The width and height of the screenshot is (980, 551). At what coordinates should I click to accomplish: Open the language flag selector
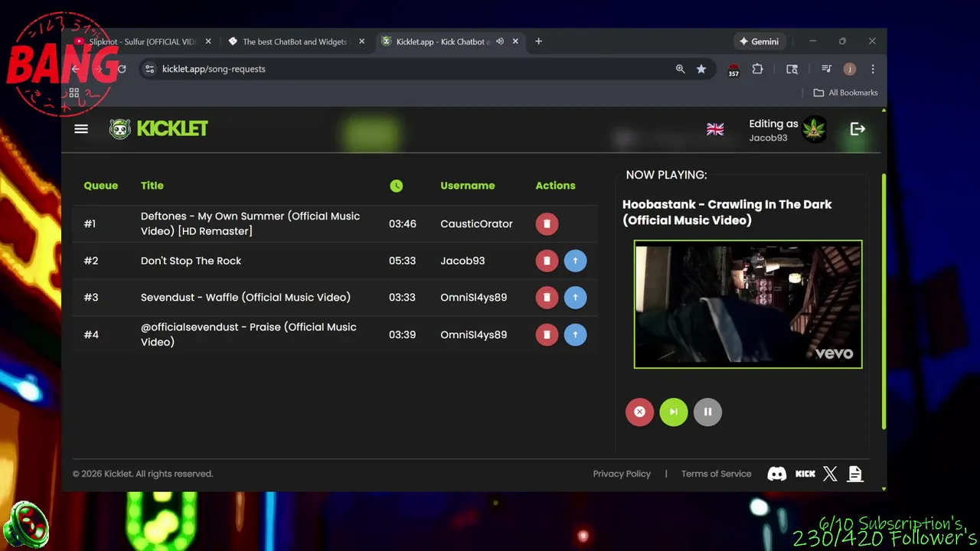click(x=715, y=129)
